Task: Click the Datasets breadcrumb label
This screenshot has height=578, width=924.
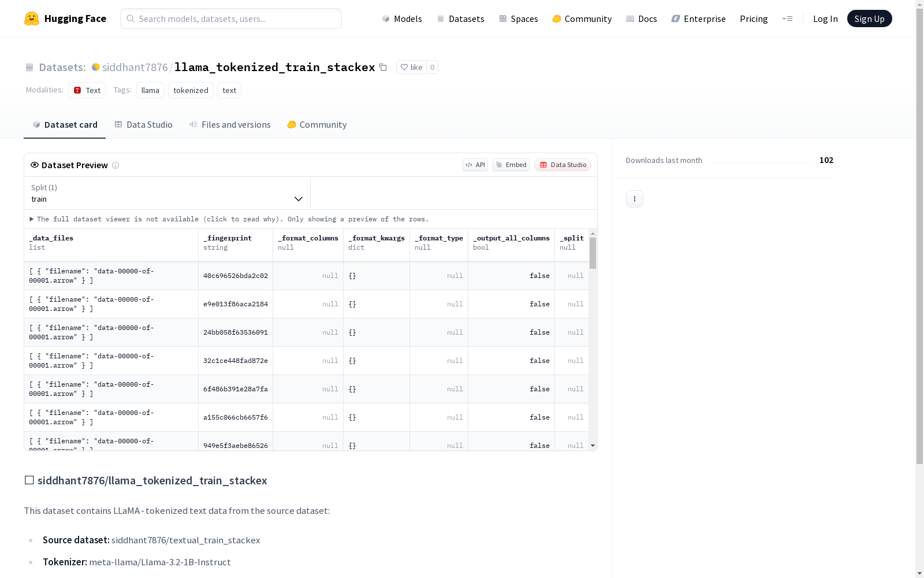Action: point(62,67)
